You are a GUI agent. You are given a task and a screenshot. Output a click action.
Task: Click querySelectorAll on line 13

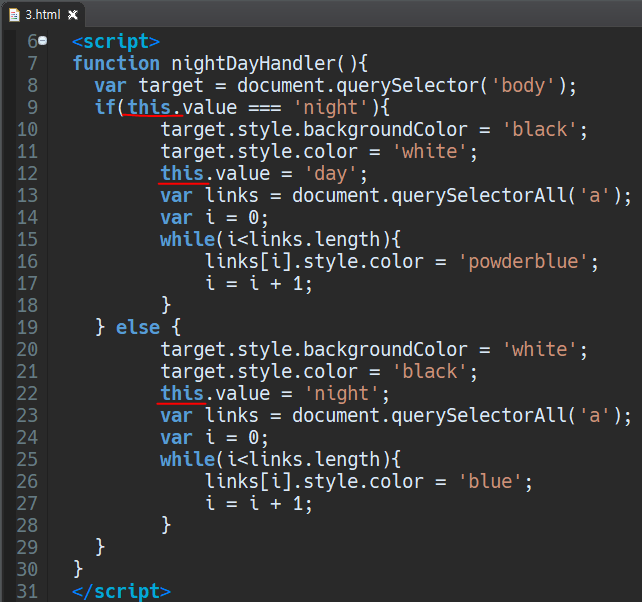[x=479, y=196]
